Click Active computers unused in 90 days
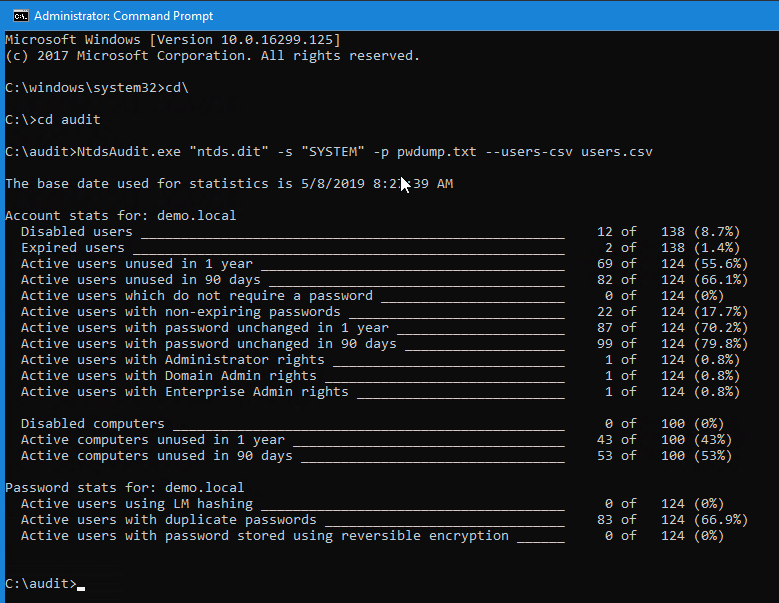Viewport: 779px width, 603px height. pos(377,456)
